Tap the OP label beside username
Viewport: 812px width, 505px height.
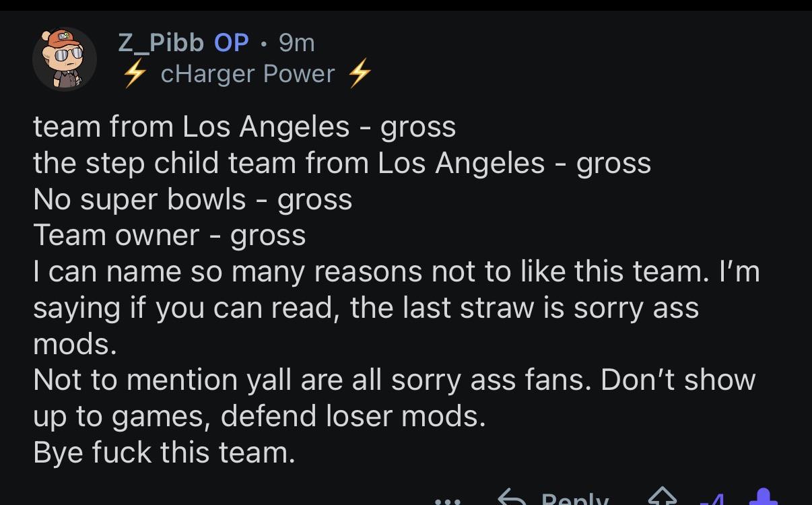231,43
